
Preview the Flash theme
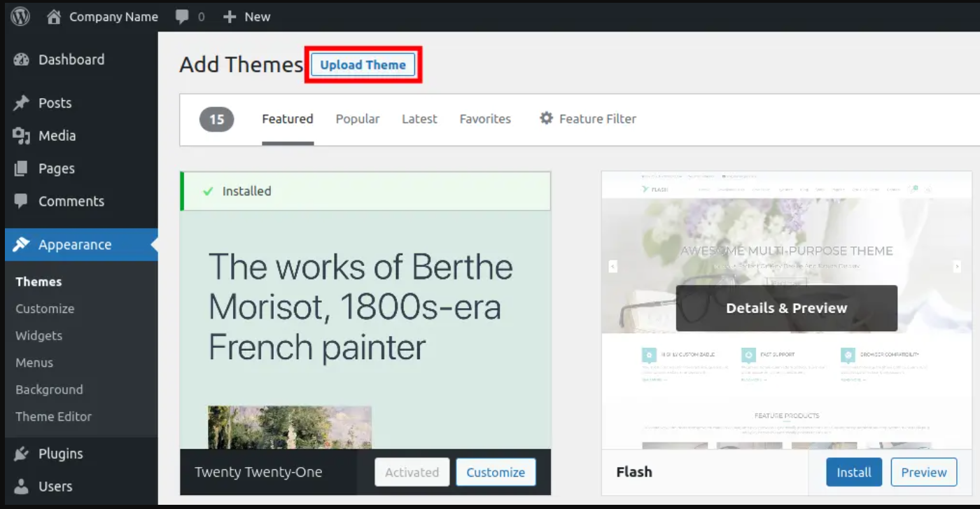point(924,472)
